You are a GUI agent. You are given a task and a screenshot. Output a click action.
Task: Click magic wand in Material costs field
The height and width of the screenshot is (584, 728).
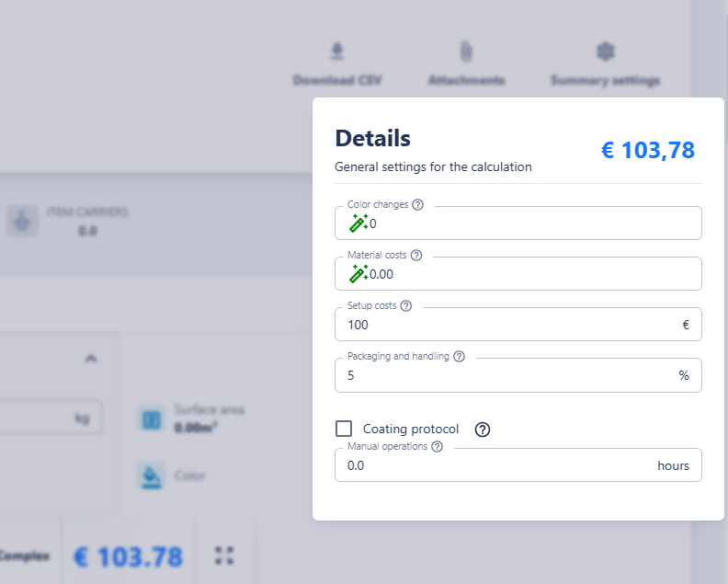click(358, 274)
